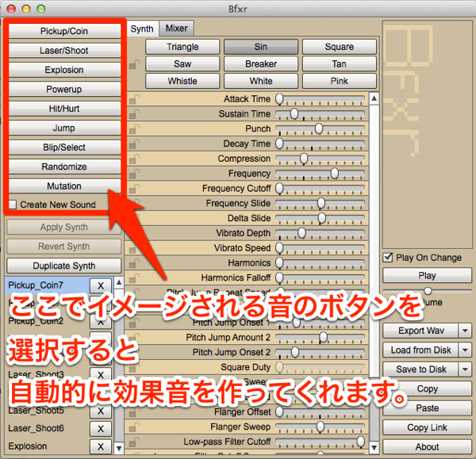Toggle the Flanger Sweep lock icon

[x=134, y=426]
